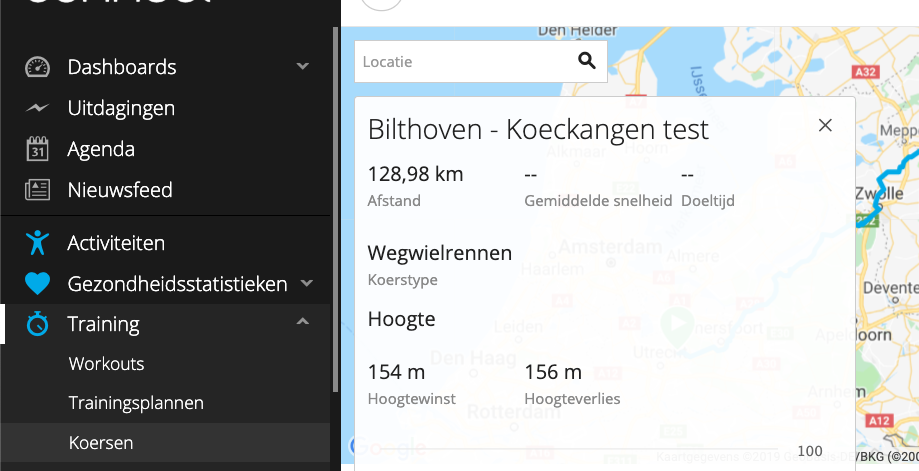The height and width of the screenshot is (471, 919).
Task: Open the Workouts submenu item
Action: (106, 364)
